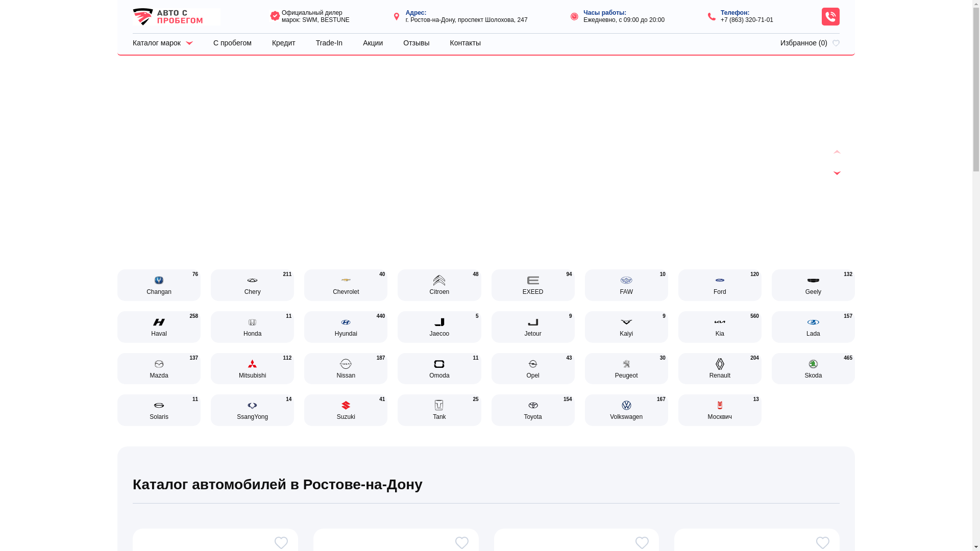Select the Omoda brand icon
980x551 pixels.
point(439,364)
